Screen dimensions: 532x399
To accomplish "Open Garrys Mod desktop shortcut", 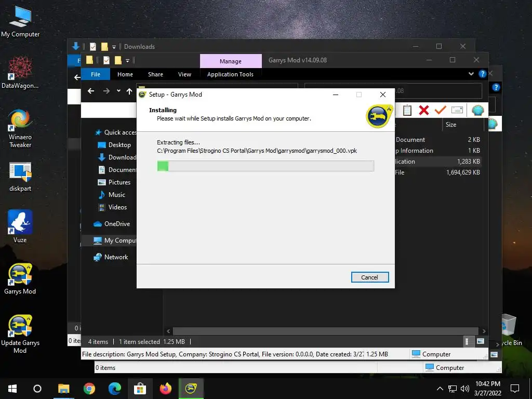I will [20, 279].
